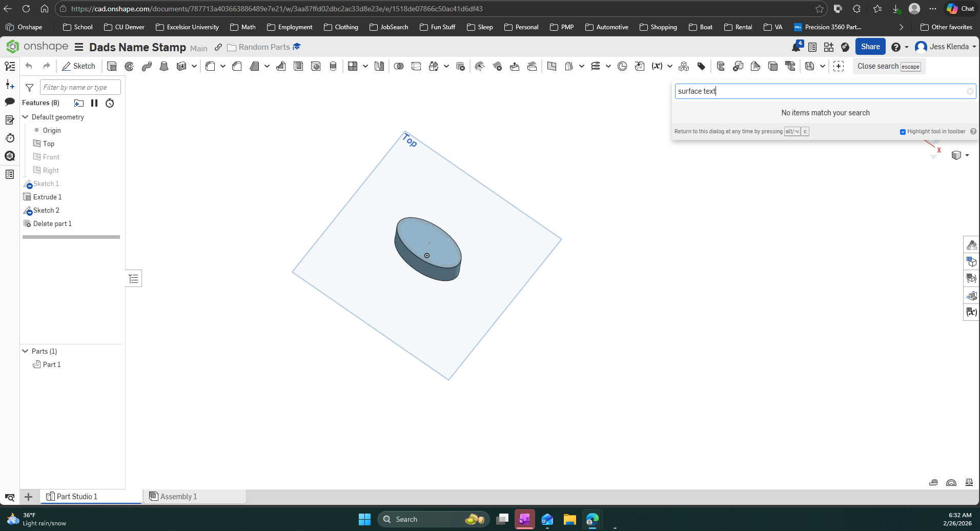Select Sketch 2 in feature list
980x531 pixels.
pyautogui.click(x=46, y=210)
